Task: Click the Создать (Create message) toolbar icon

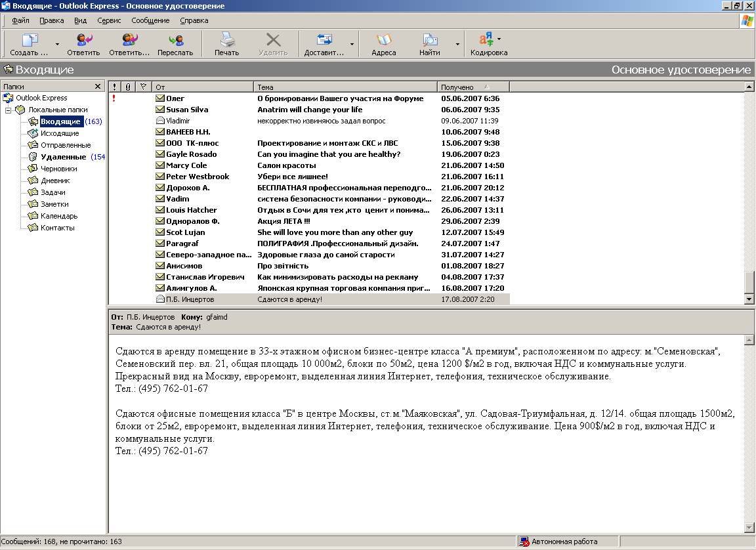Action: tap(30, 40)
